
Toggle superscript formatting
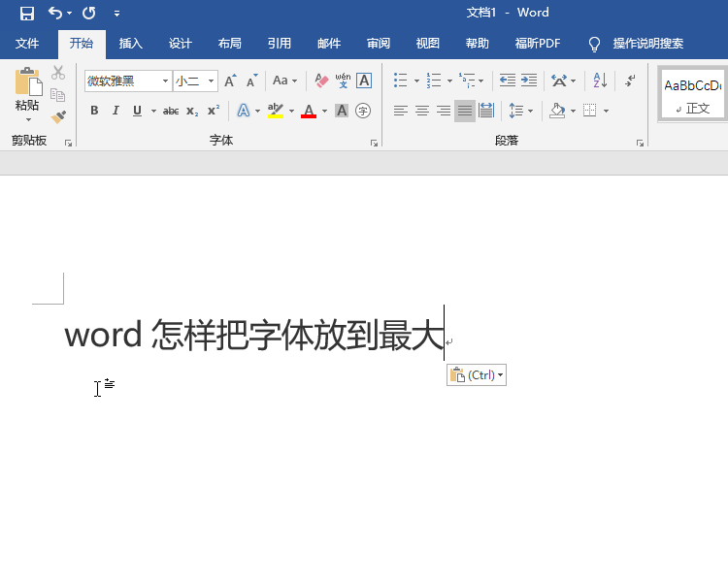214,111
